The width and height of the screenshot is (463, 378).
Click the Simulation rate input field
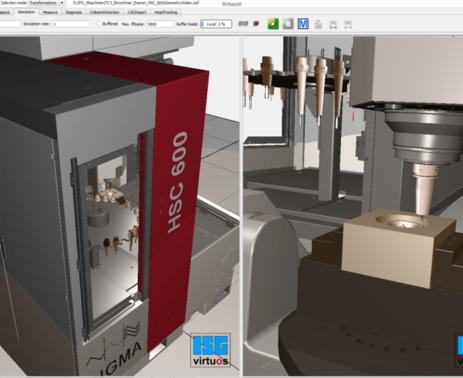[x=71, y=24]
